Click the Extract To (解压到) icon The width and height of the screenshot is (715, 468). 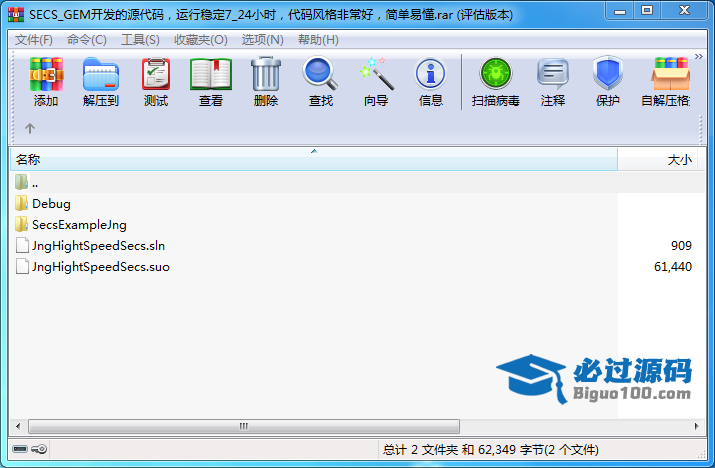click(x=101, y=74)
